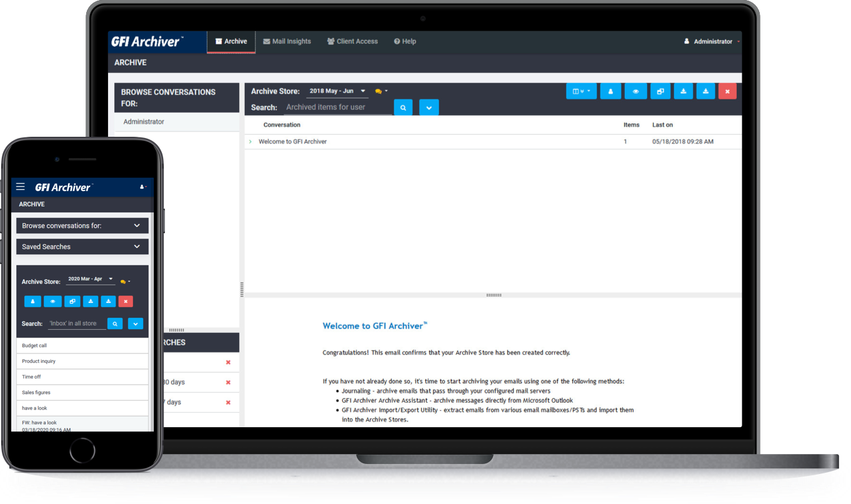Remove the saved search ending in '30 days'

coord(228,382)
